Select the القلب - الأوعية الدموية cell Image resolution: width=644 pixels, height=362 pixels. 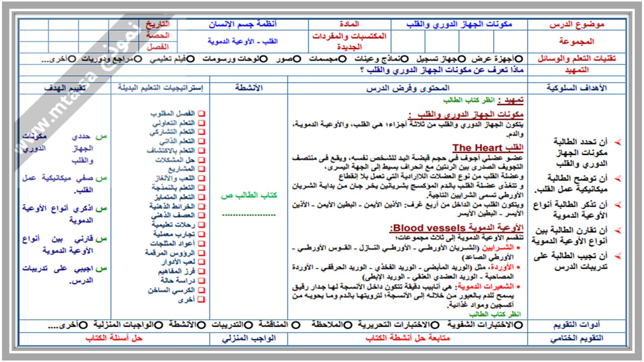[x=243, y=41]
